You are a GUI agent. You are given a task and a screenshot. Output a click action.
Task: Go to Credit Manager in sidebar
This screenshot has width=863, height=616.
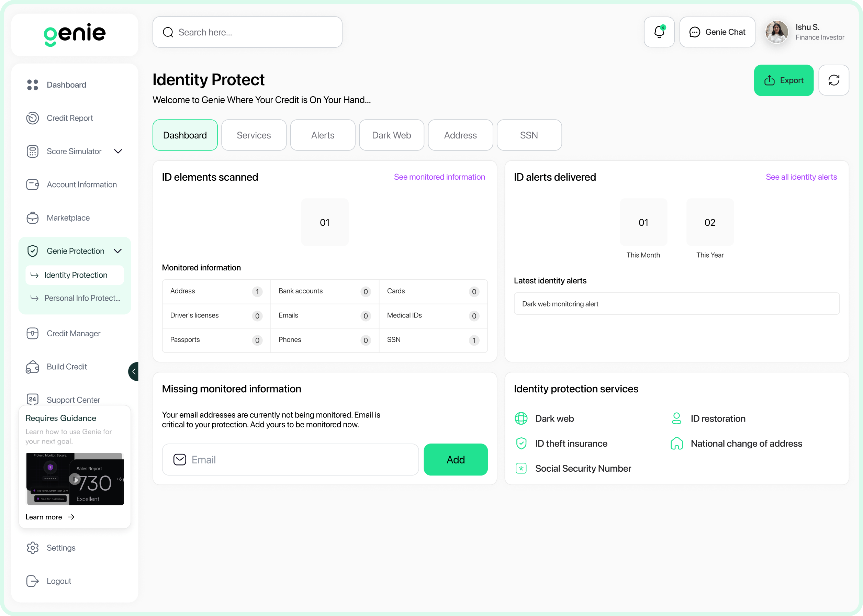click(73, 333)
